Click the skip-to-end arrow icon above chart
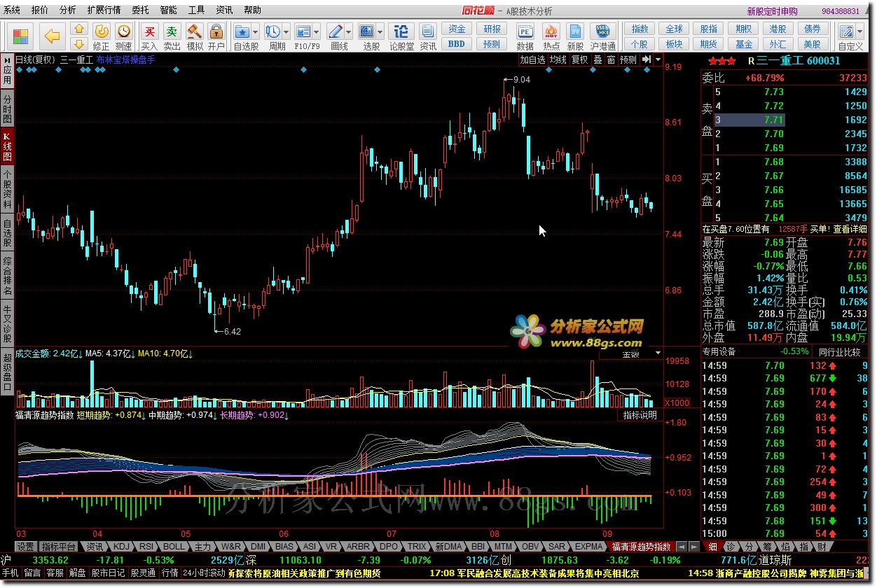The image size is (877, 588). (x=647, y=59)
